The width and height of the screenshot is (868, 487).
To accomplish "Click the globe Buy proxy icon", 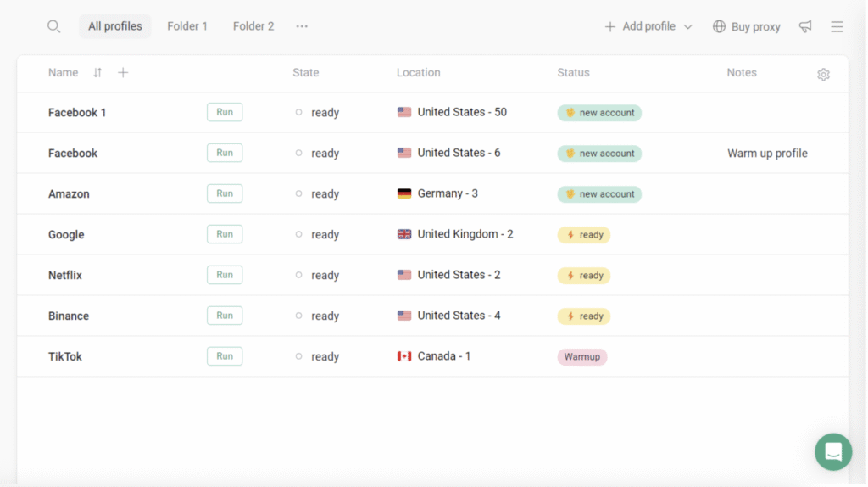I will 719,26.
